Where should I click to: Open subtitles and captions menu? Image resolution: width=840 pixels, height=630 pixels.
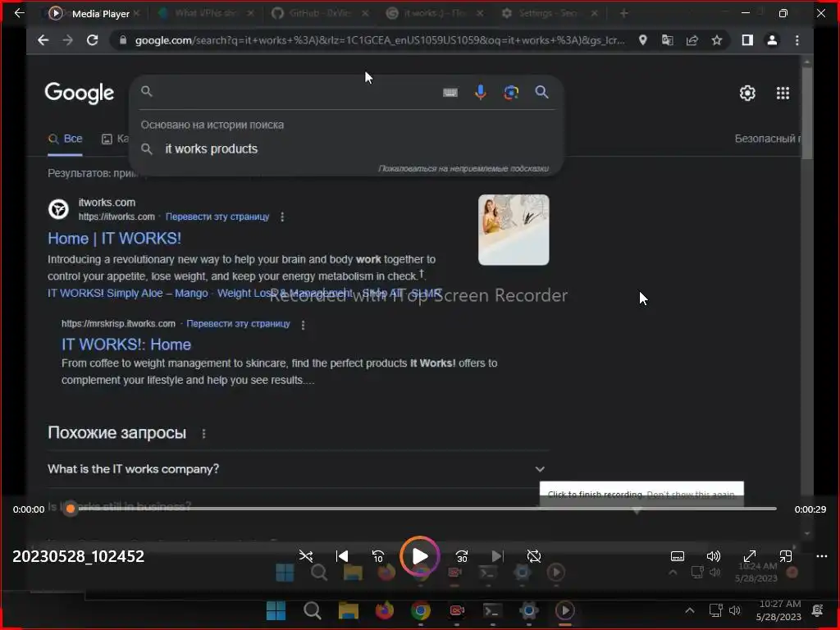(x=677, y=556)
